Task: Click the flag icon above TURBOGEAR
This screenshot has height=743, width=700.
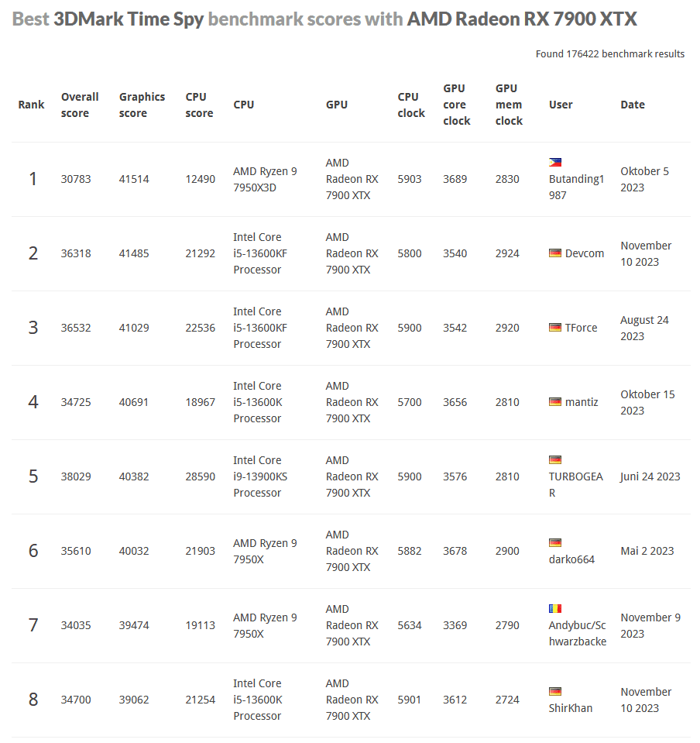Action: coord(555,460)
